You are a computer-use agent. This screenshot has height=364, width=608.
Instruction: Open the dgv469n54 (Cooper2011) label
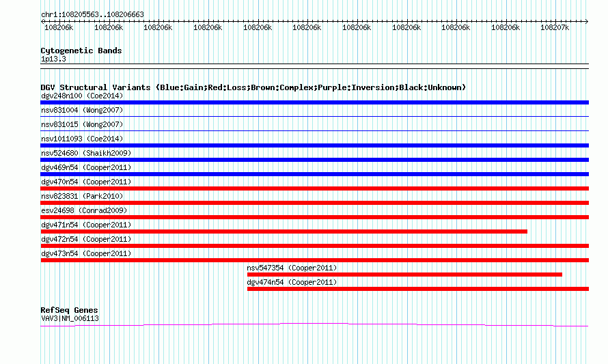pyautogui.click(x=86, y=167)
